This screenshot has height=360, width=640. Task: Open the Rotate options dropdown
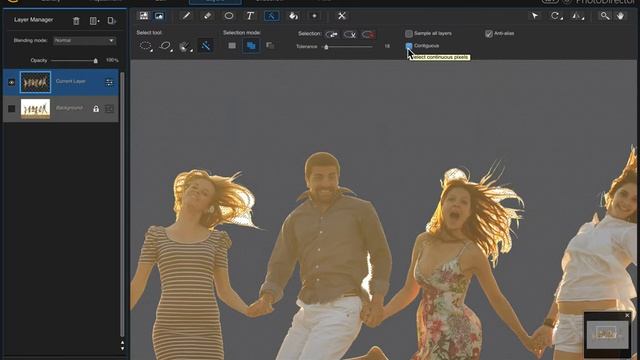pyautogui.click(x=556, y=16)
